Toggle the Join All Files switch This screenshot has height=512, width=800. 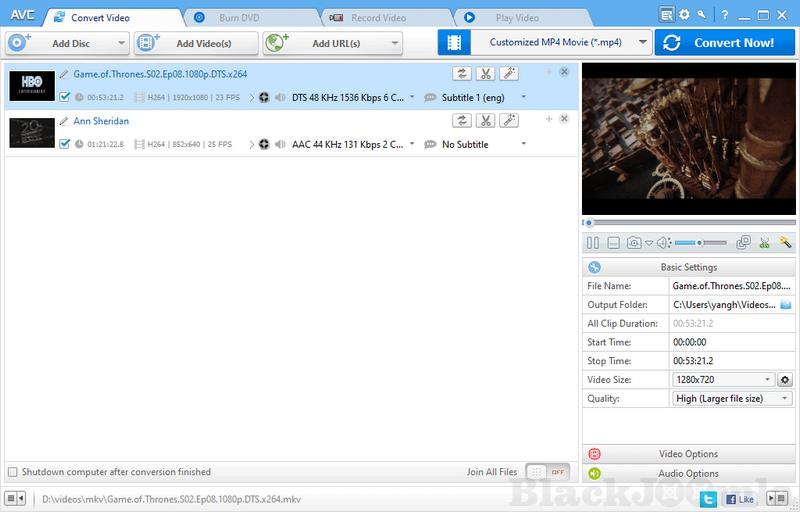(x=548, y=472)
